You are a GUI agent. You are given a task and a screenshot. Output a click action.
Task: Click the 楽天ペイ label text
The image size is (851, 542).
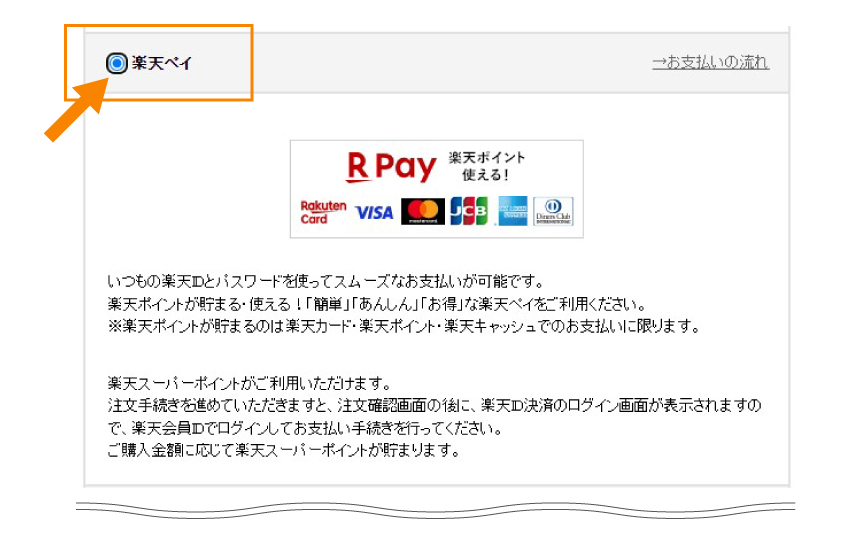[x=161, y=63]
